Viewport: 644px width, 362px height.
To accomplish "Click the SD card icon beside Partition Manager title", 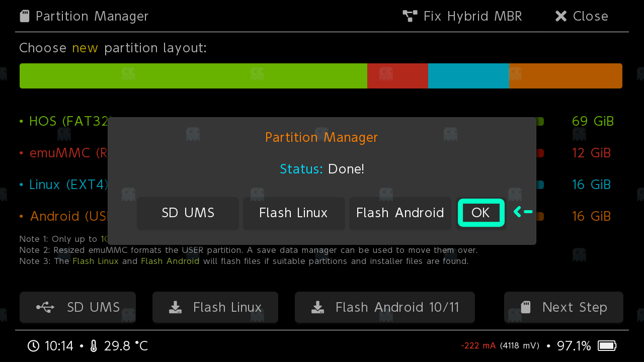I will [25, 17].
